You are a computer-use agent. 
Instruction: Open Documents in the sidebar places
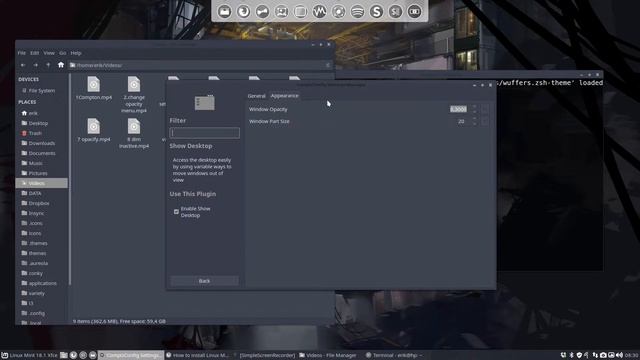click(x=38, y=153)
